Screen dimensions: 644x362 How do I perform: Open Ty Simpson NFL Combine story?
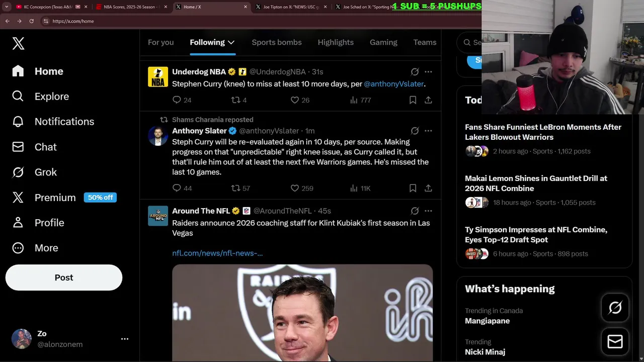click(x=536, y=234)
